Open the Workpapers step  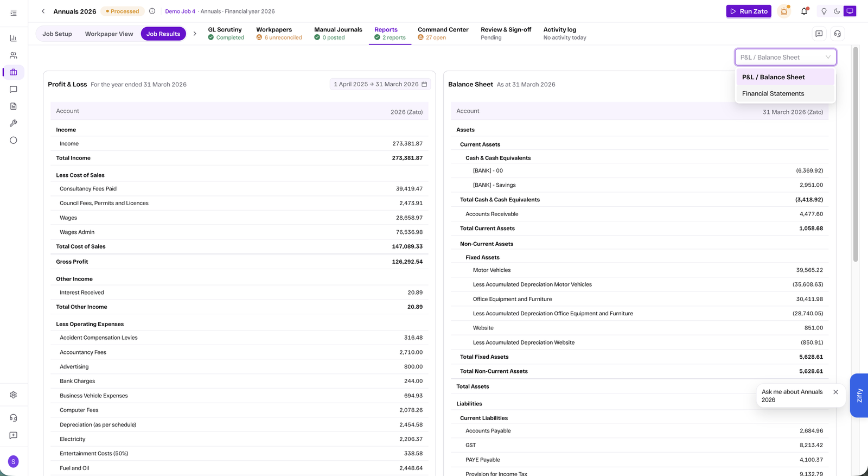click(279, 34)
